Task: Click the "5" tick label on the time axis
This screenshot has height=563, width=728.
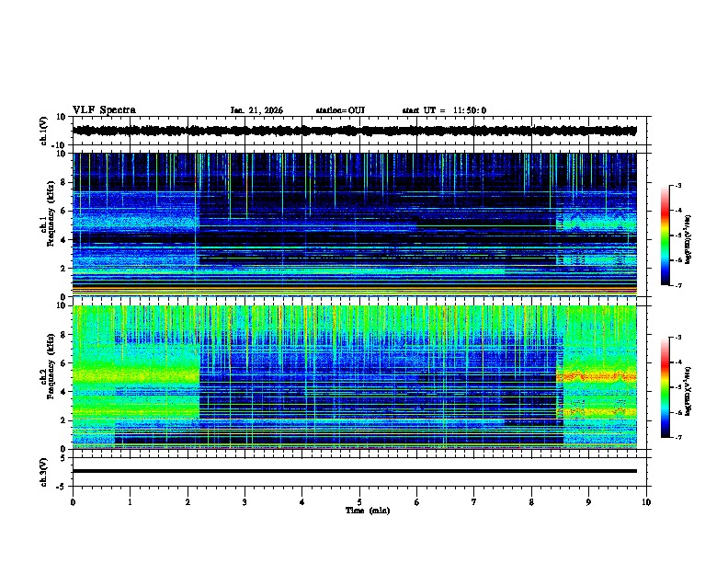Action: (x=359, y=502)
